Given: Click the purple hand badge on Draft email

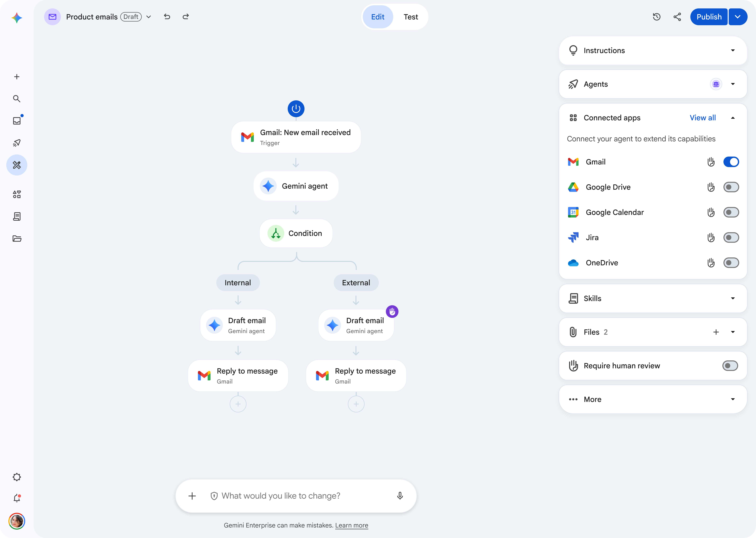Looking at the screenshot, I should click(x=392, y=311).
